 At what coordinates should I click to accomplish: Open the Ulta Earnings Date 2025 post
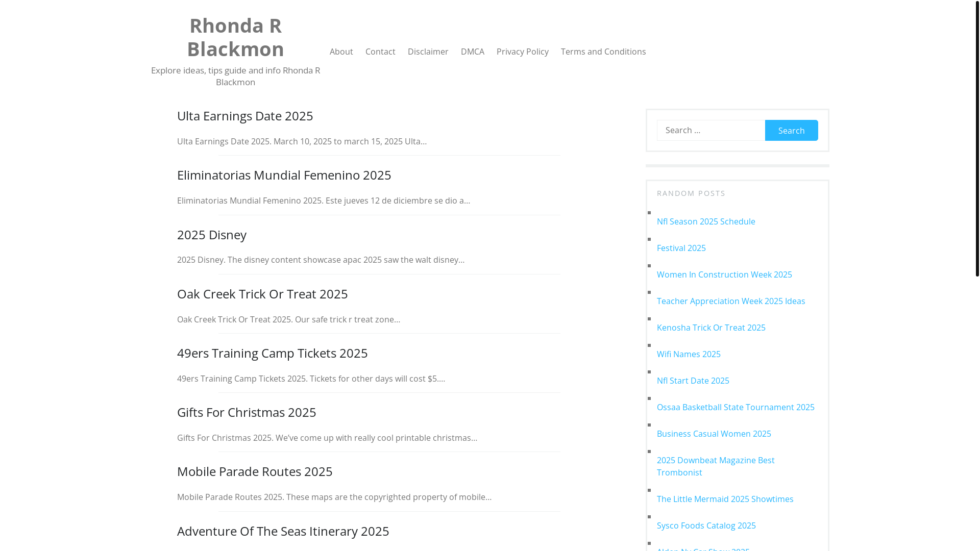(245, 116)
